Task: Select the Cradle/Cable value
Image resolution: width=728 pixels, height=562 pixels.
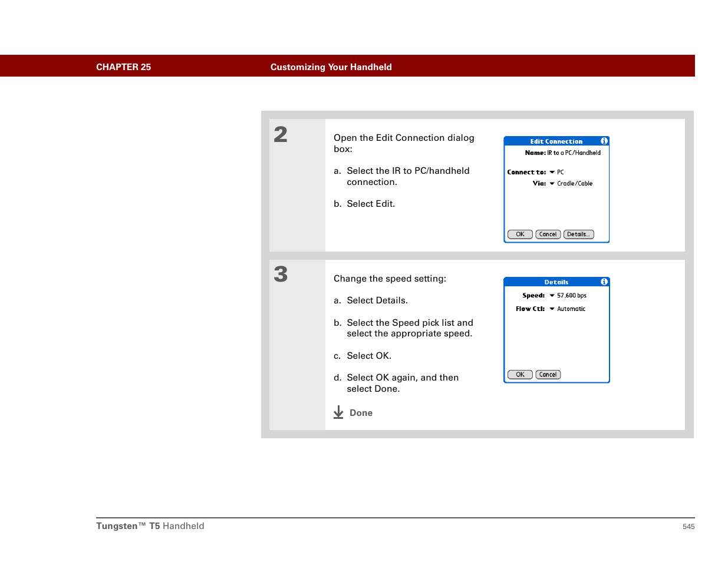Action: (575, 184)
